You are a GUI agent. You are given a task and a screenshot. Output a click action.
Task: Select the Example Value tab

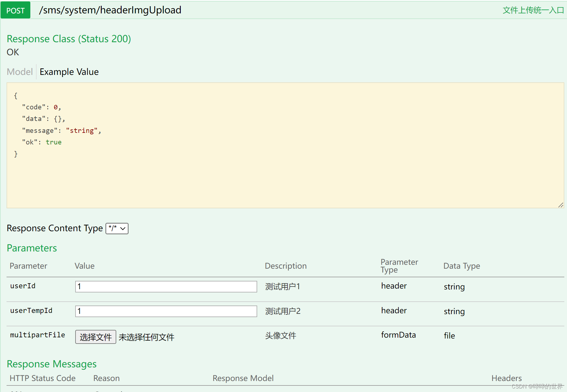[69, 72]
